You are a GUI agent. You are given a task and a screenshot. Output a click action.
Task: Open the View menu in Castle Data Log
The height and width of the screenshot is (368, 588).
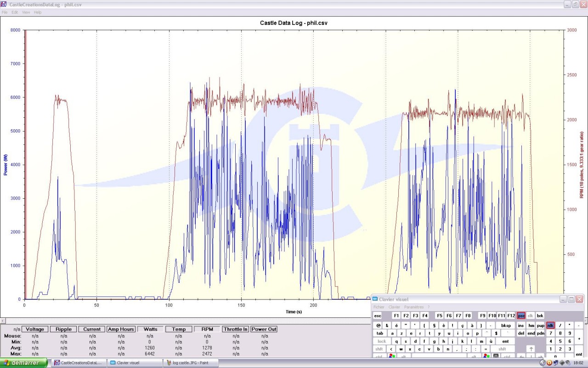pyautogui.click(x=26, y=12)
